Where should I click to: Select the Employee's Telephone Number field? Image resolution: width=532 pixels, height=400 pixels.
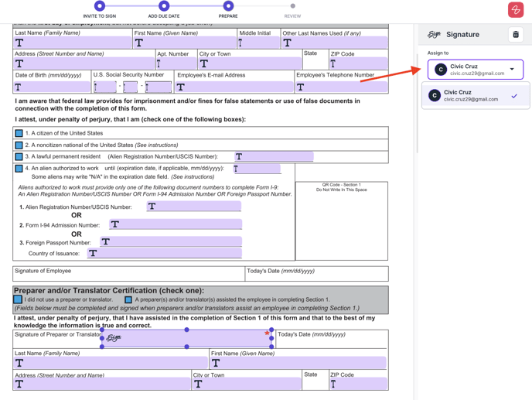pos(341,87)
